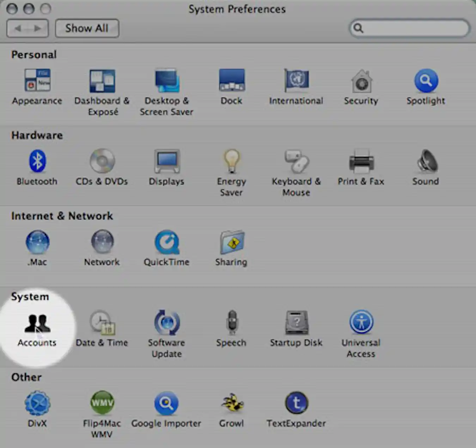Open Security preferences

[361, 82]
